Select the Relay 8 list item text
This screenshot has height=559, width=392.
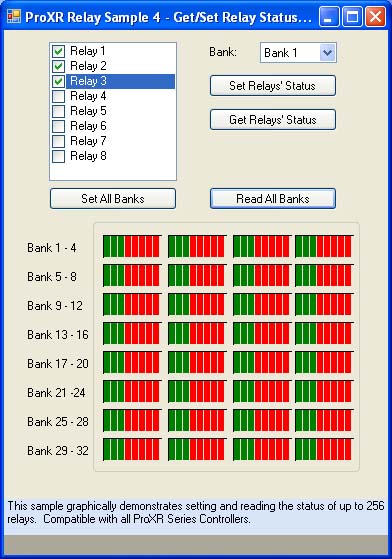[88, 156]
